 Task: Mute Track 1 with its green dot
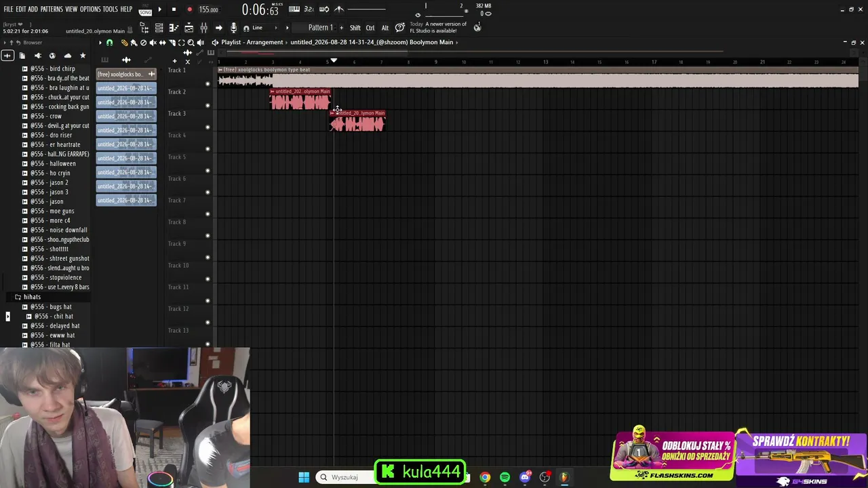(x=208, y=84)
